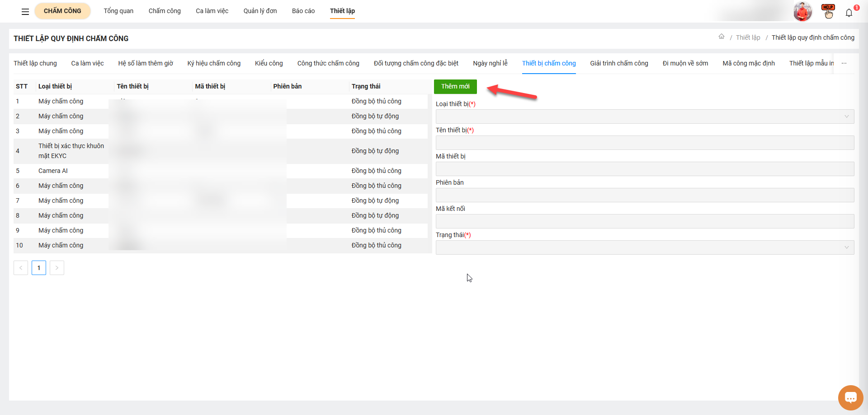Image resolution: width=868 pixels, height=415 pixels.
Task: Click the home breadcrumb icon
Action: click(722, 37)
